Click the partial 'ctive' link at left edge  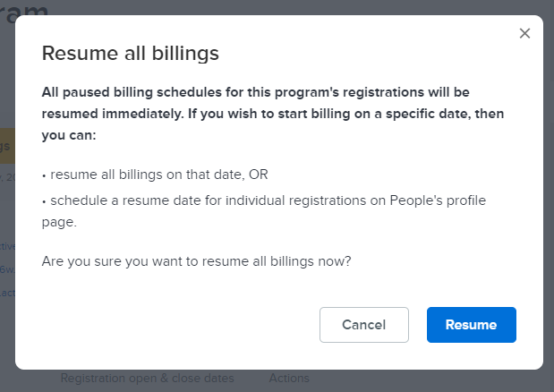7,246
